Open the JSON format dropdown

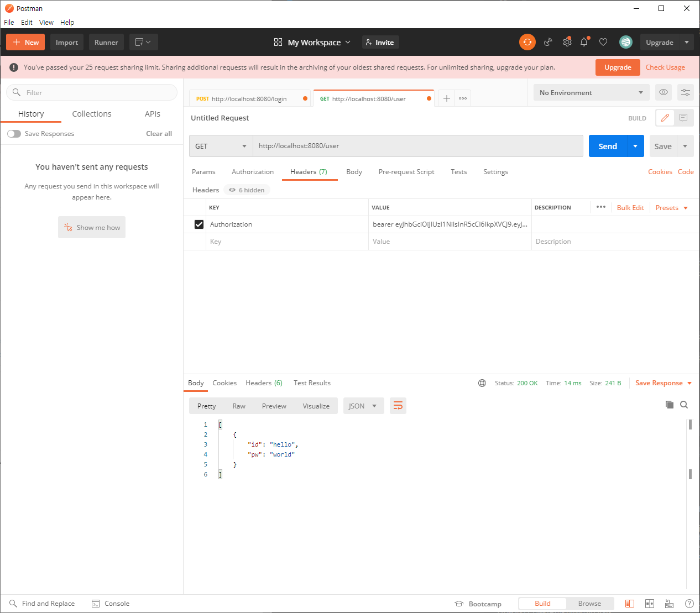click(x=363, y=406)
